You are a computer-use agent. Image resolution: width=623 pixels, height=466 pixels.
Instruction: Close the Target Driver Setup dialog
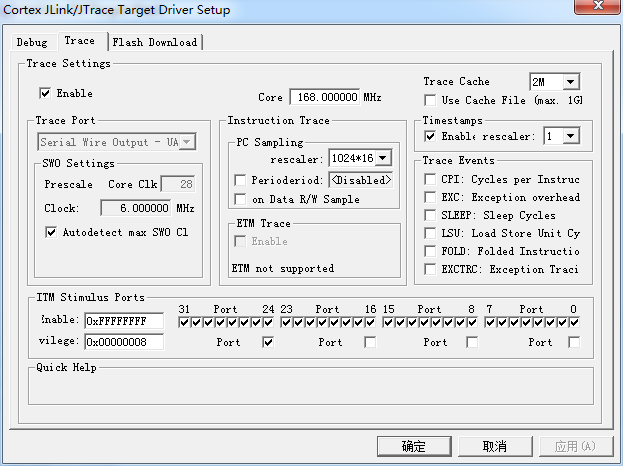point(598,6)
